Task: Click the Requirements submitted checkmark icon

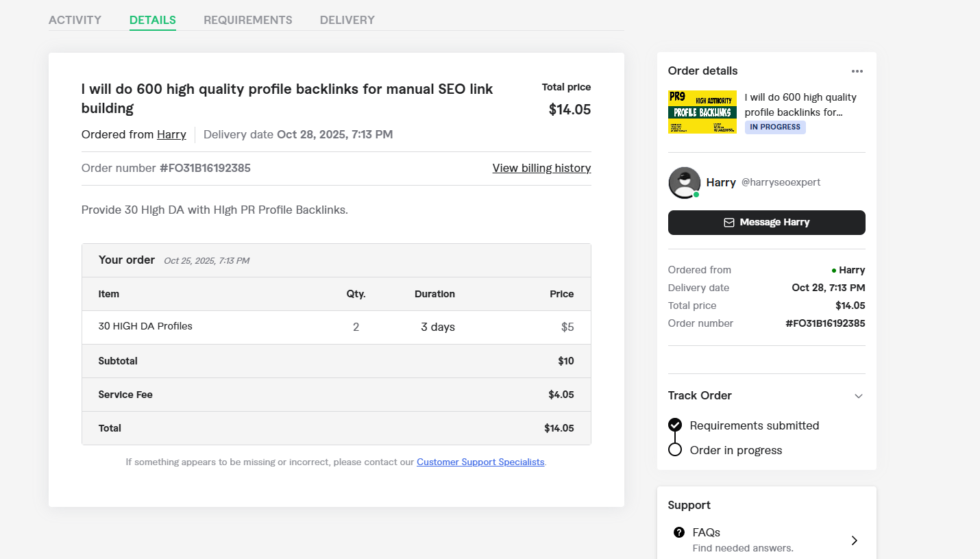Action: point(675,425)
